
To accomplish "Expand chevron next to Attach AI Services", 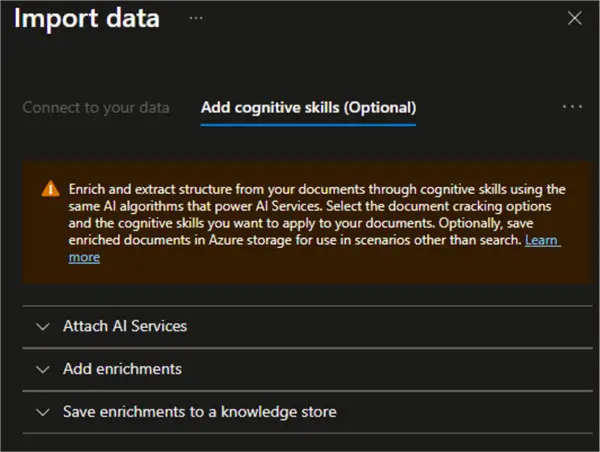I will pos(42,326).
